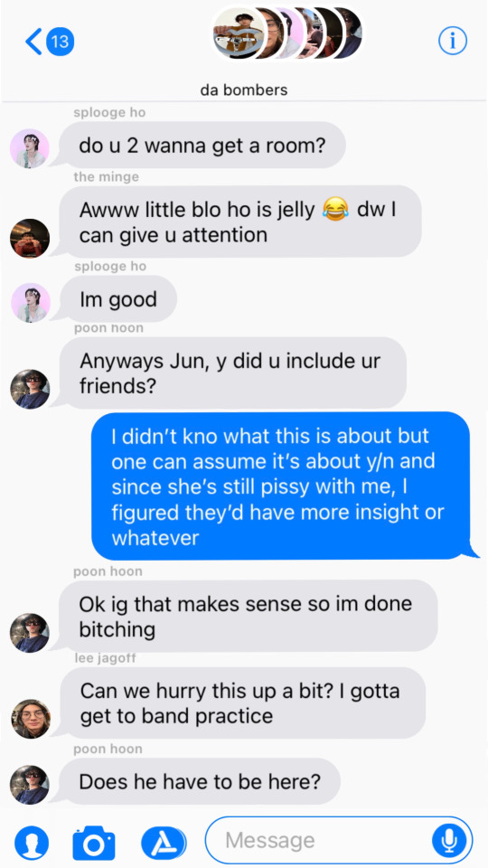
Task: Tap the back arrow showing 13 unread
Action: (x=50, y=42)
